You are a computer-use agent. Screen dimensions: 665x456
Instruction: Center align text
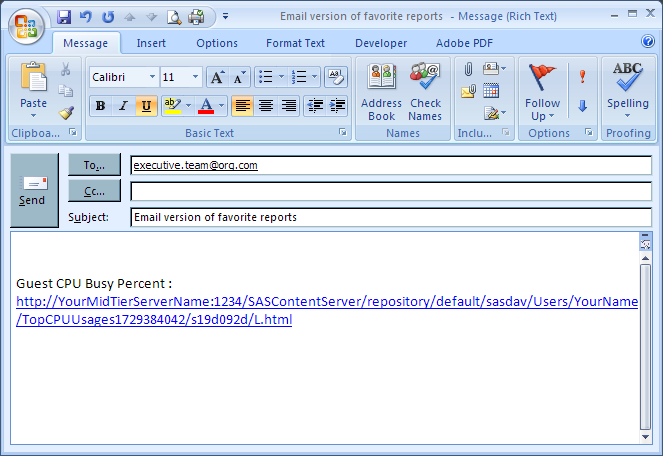click(266, 105)
